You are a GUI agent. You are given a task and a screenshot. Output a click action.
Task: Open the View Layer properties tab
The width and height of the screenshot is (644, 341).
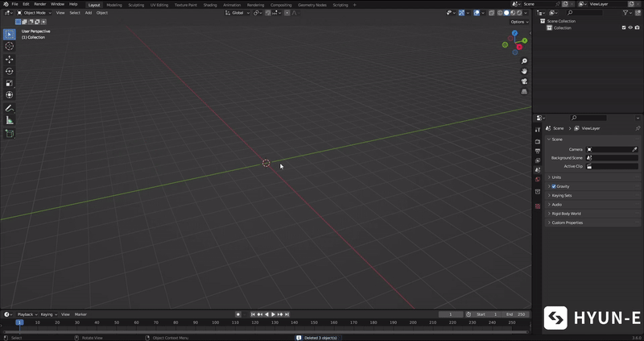(x=538, y=160)
